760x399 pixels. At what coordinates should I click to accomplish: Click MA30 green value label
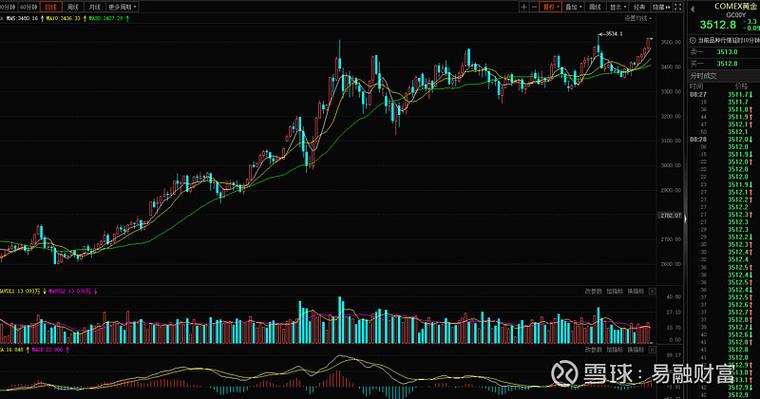coord(105,18)
